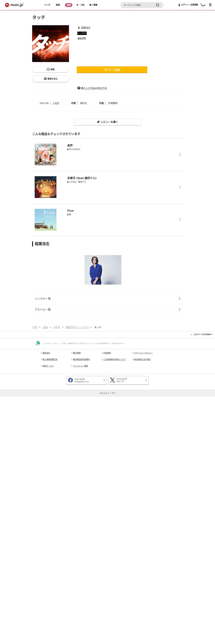
Task: Click the ©エムティーアイ copyright text
Action: [x=108, y=393]
